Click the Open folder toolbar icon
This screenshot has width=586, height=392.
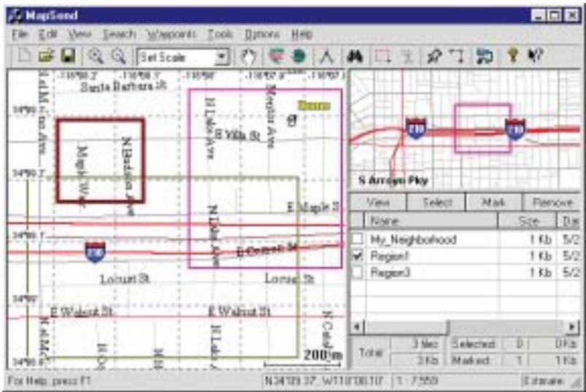pyautogui.click(x=47, y=56)
